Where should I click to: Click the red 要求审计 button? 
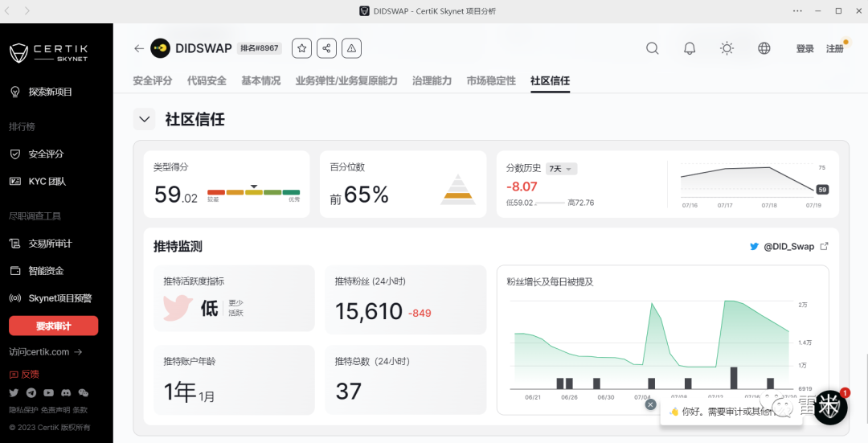[x=54, y=326]
